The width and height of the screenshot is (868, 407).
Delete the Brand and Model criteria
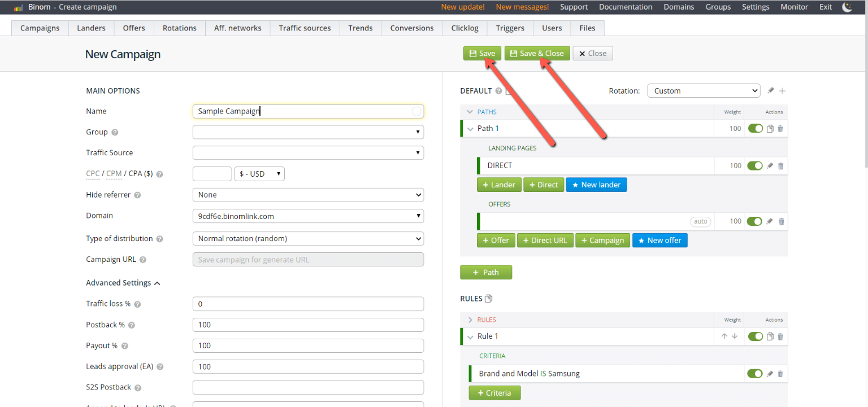click(780, 374)
